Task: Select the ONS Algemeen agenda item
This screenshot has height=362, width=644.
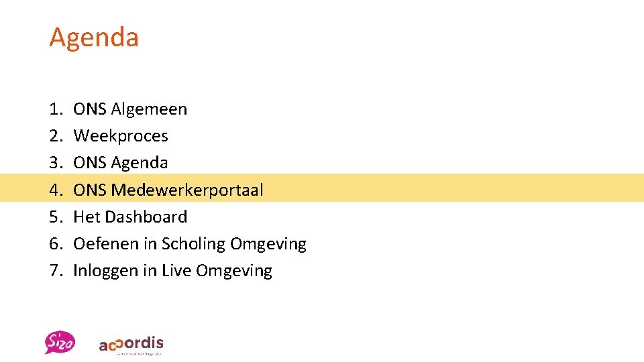Action: click(x=130, y=109)
